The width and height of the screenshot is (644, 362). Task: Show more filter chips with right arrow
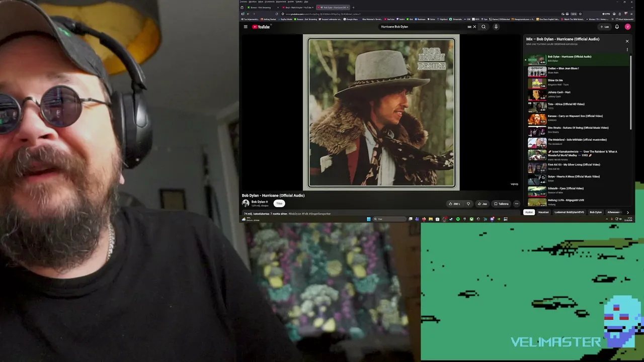627,213
